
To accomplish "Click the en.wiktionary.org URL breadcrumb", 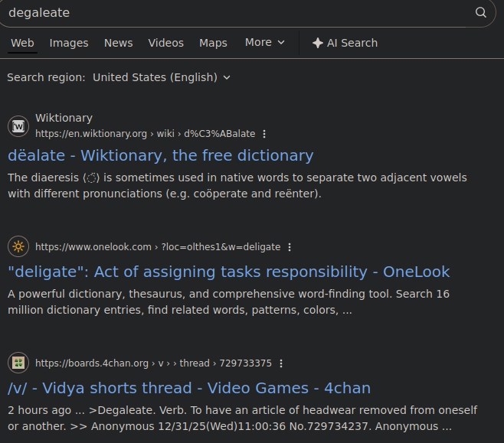I will click(x=146, y=134).
